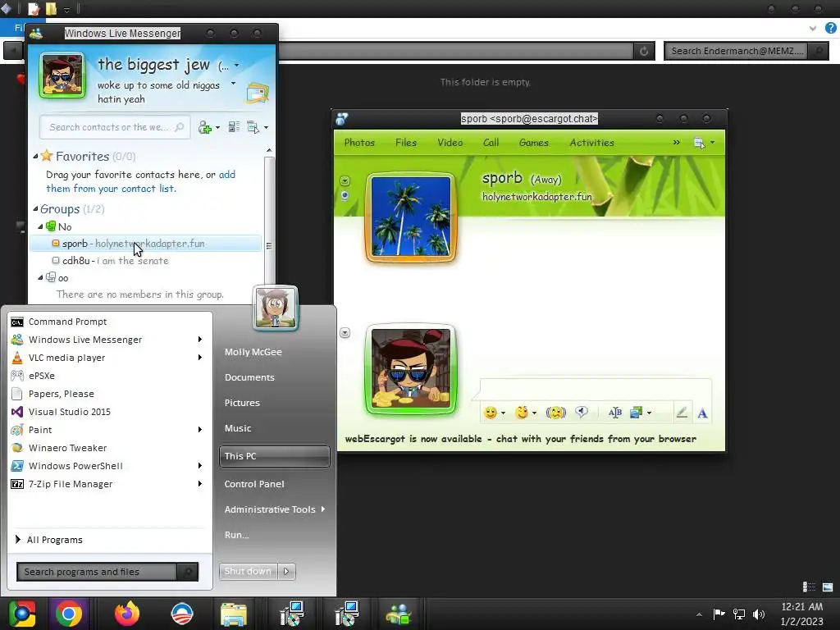
Task: Collapse the Groups section
Action: click(x=35, y=209)
